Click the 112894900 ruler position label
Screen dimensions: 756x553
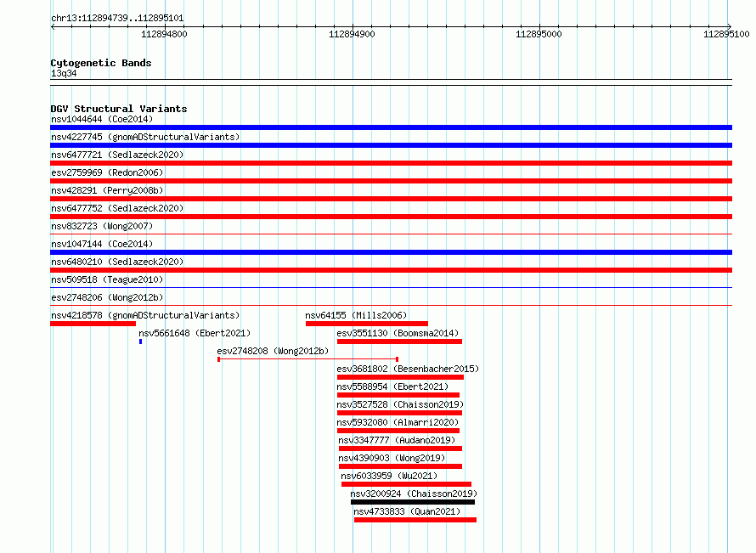(x=352, y=34)
